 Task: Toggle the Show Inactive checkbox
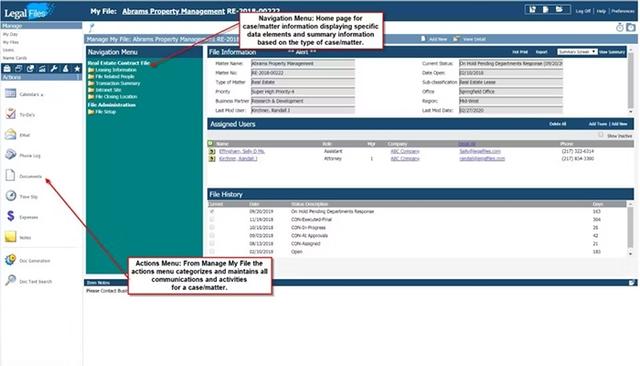[601, 135]
